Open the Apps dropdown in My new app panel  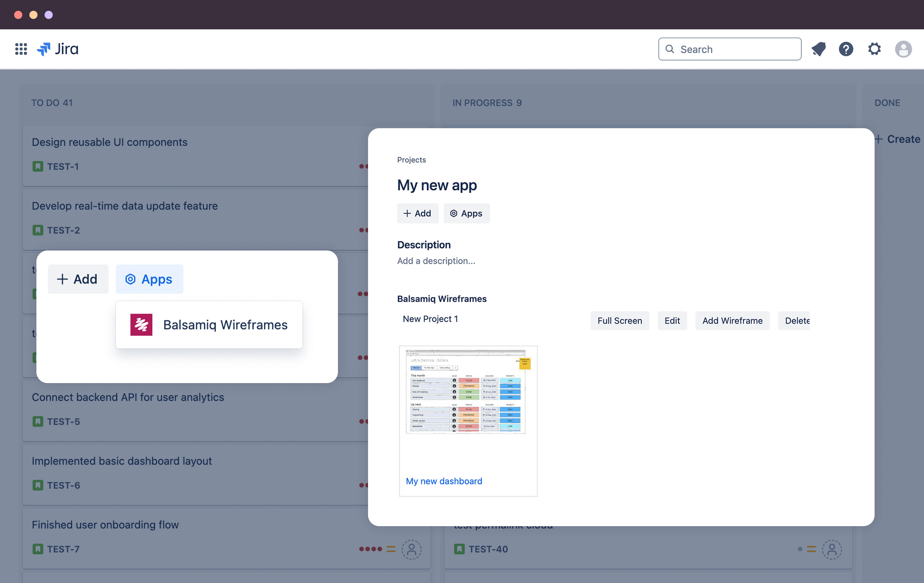466,213
